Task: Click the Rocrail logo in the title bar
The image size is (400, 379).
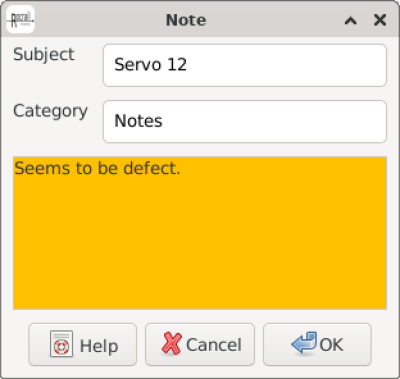Action: [x=20, y=19]
